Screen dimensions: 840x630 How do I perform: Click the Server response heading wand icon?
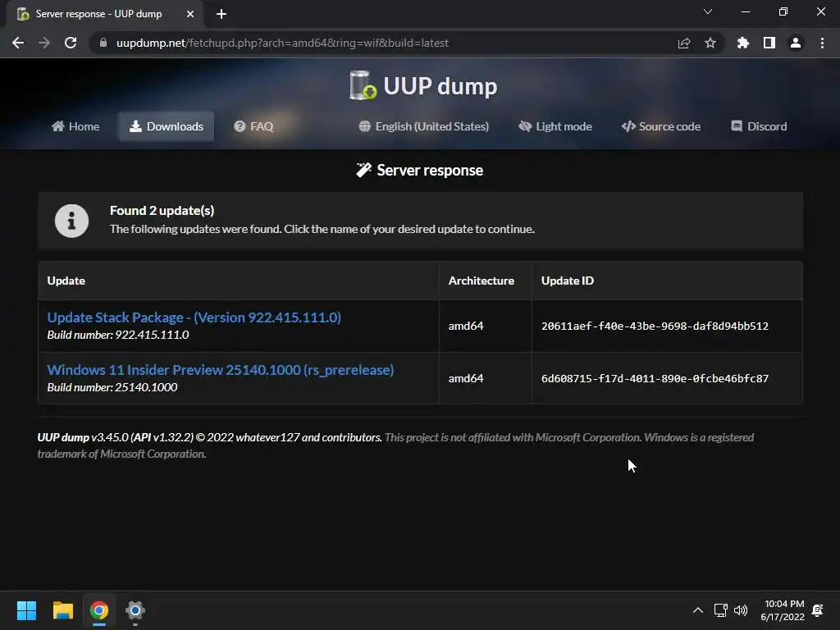pyautogui.click(x=363, y=170)
